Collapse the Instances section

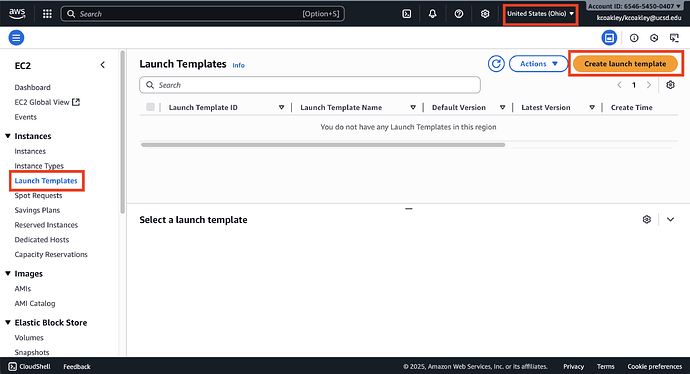pos(8,136)
